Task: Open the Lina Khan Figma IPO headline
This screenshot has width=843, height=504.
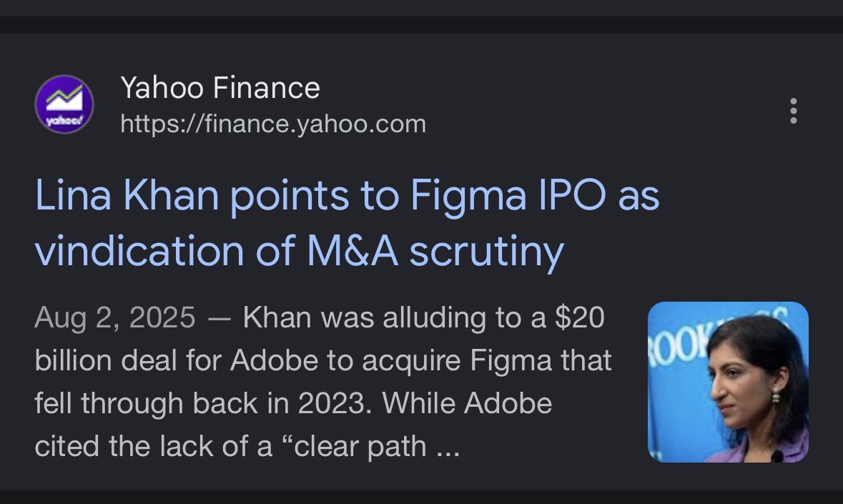Action: click(347, 222)
